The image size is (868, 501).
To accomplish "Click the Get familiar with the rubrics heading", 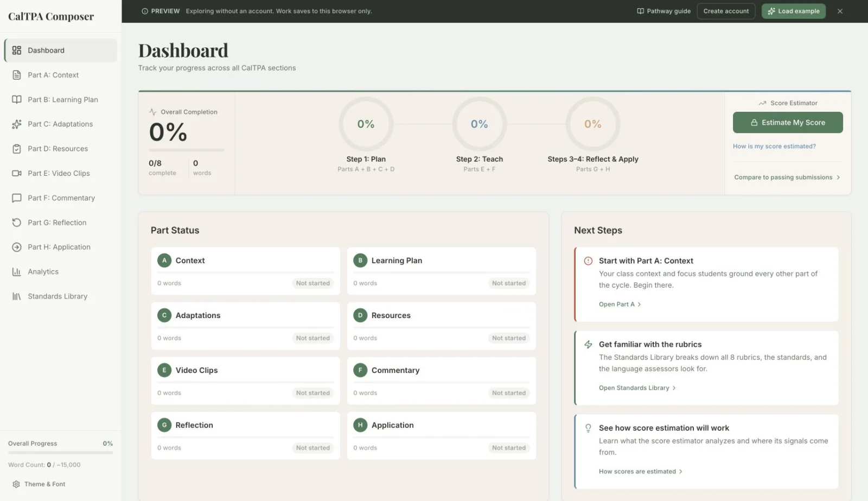I will click(x=650, y=345).
